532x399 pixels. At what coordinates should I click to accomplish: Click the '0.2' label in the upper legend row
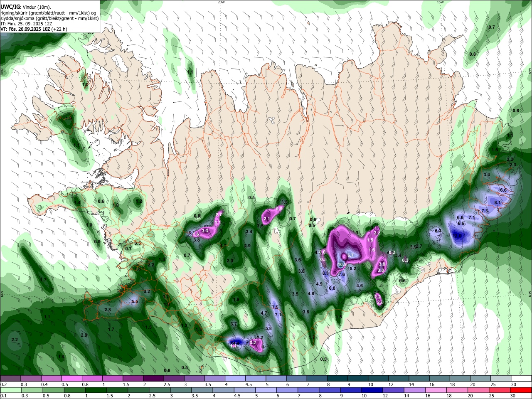(3, 384)
